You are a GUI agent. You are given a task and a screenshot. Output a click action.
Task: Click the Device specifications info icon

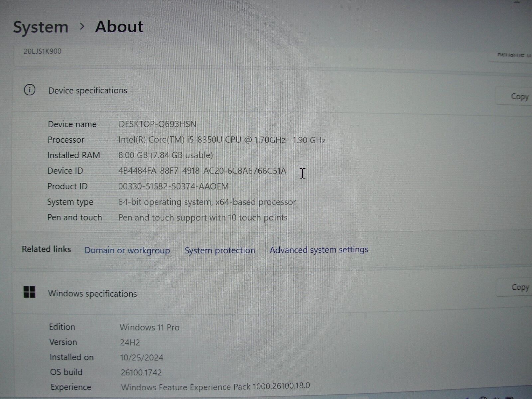(30, 90)
